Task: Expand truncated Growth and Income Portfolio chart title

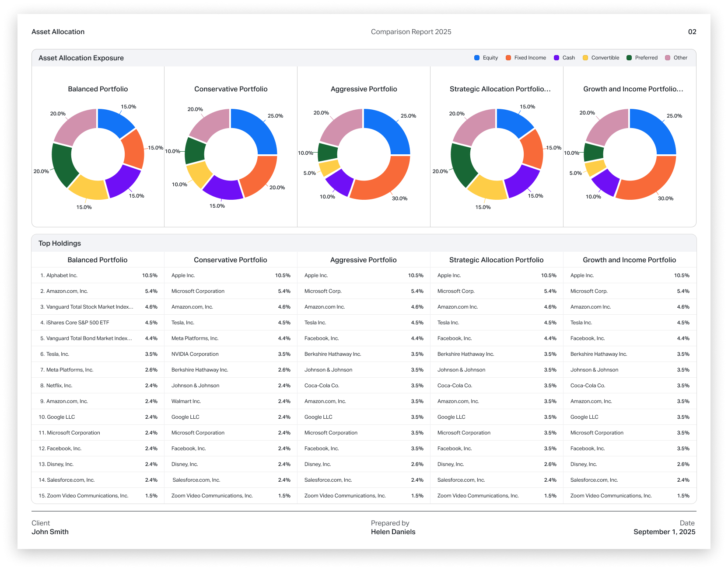Action: pyautogui.click(x=633, y=89)
